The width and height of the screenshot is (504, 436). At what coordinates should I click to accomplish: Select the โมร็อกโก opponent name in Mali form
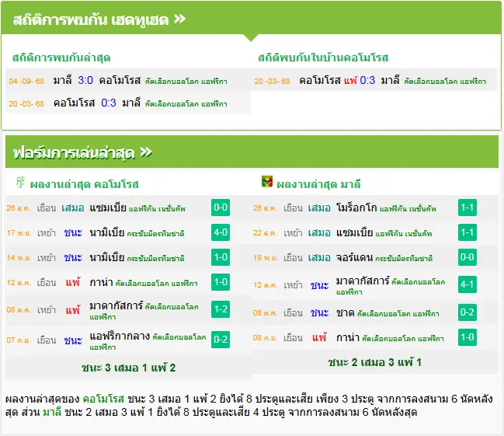(x=356, y=208)
